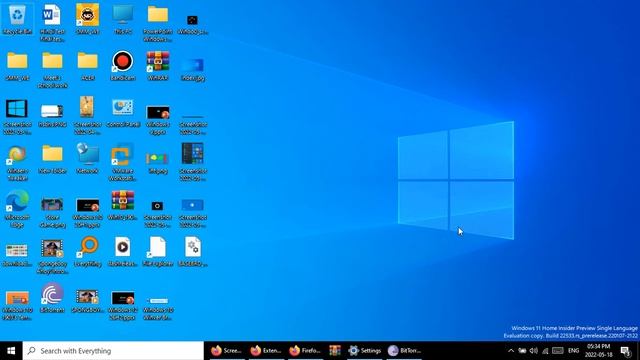Viewport: 640px width, 360px height.
Task: Open volume control in system tray
Action: 533,351
